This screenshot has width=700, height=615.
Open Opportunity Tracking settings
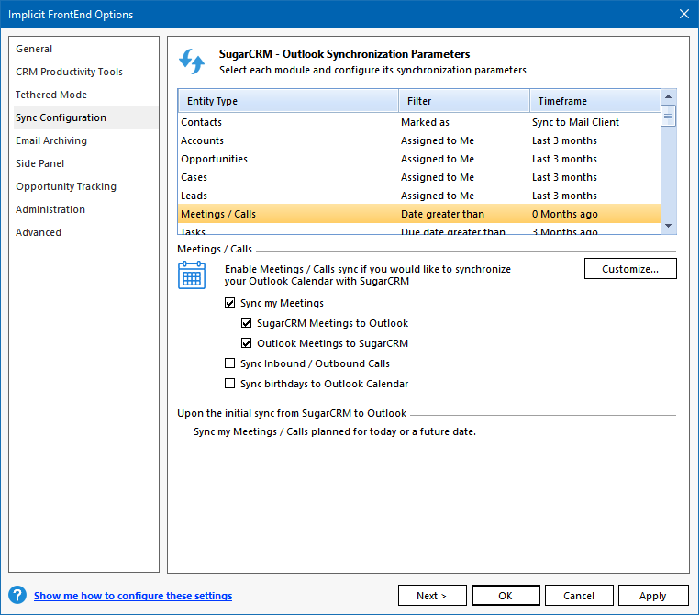click(66, 186)
